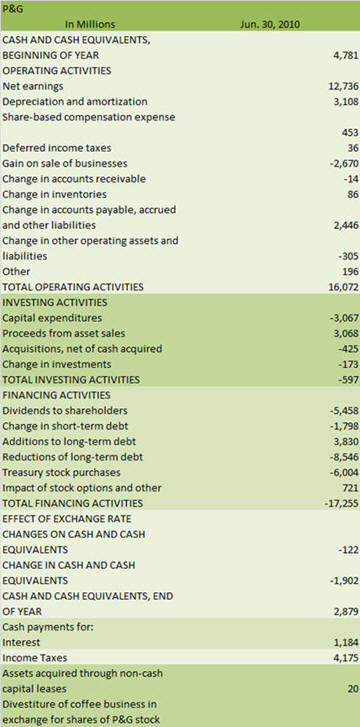The image size is (360, 727).
Task: Select the FINANCING ACTIVITIES section header
Action: (x=56, y=395)
